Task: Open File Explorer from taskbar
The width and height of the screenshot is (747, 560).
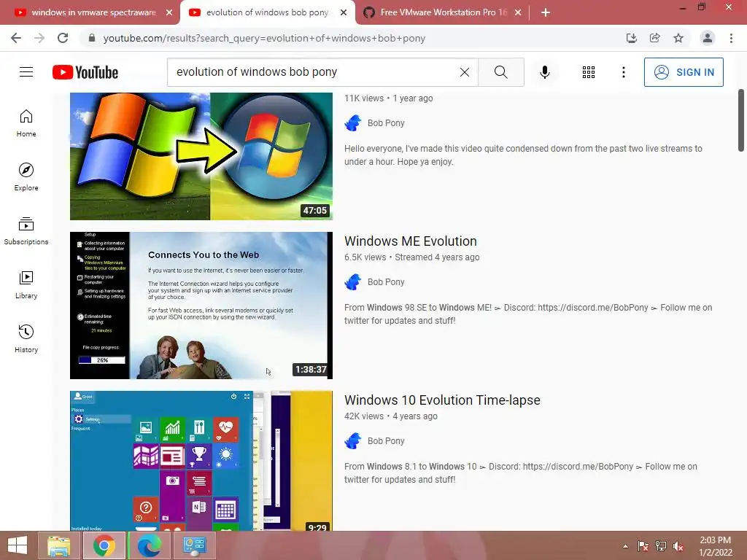Action: point(58,545)
